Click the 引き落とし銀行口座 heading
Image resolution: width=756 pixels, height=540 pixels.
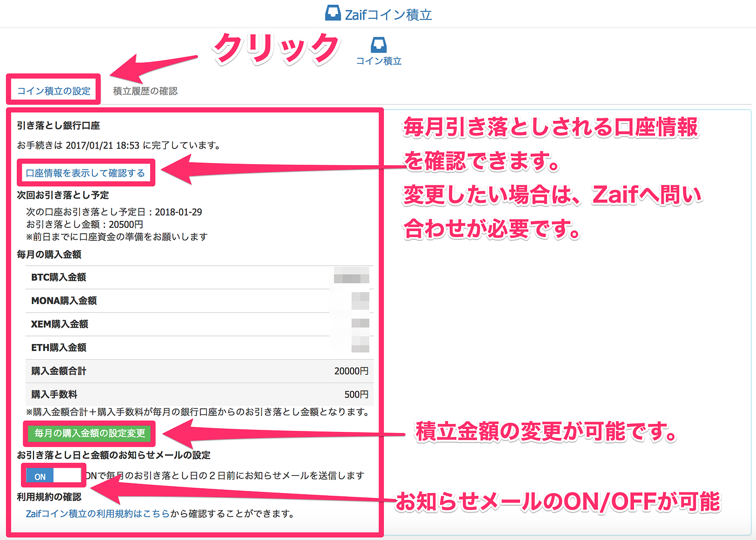(x=58, y=125)
